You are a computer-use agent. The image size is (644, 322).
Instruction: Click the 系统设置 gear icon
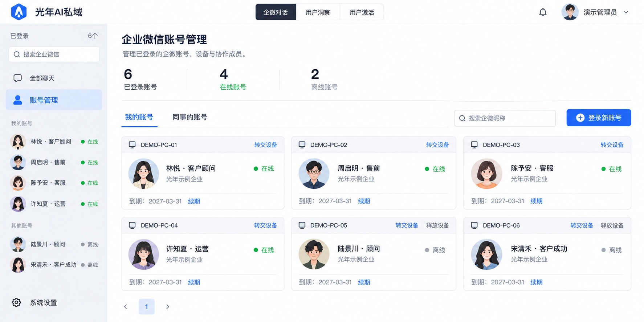(16, 302)
